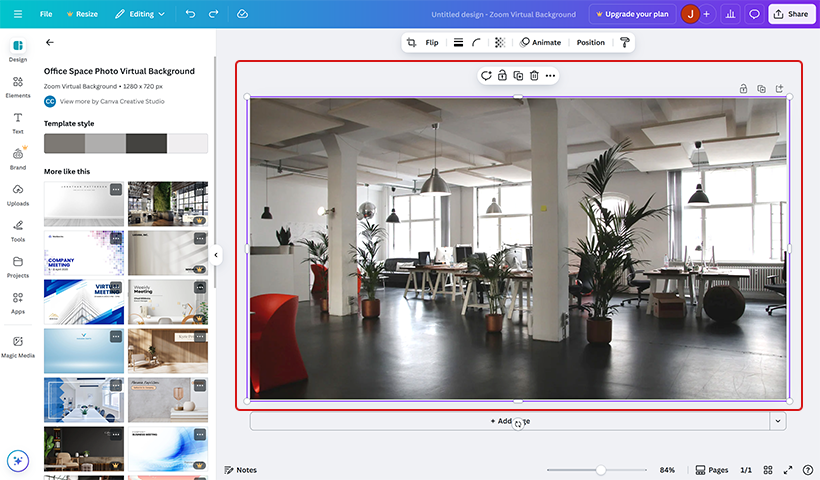Screen dimensions: 820x480
Task: Check cloud save status icon
Action: coord(242,14)
